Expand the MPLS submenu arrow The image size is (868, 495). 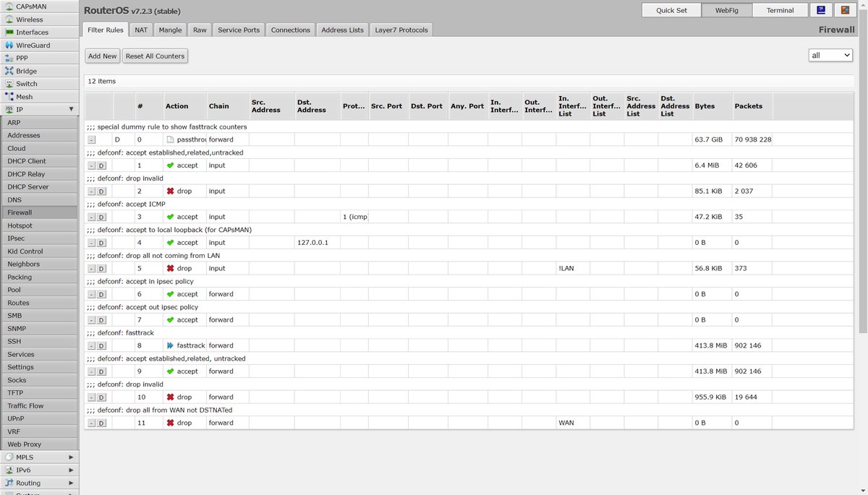point(71,457)
